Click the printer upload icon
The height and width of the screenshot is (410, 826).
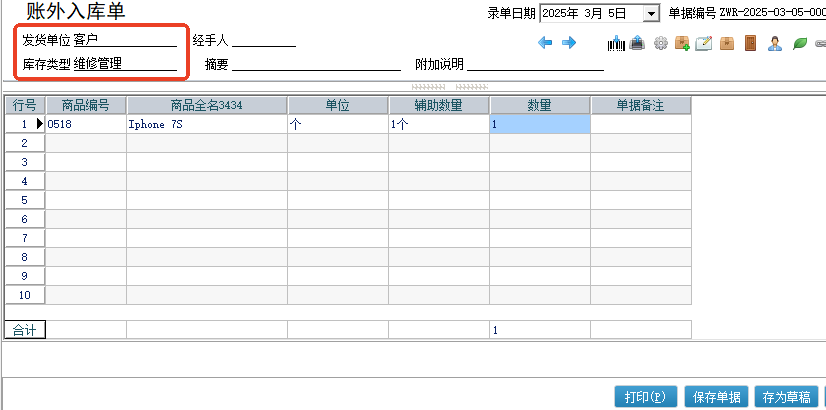click(x=637, y=43)
